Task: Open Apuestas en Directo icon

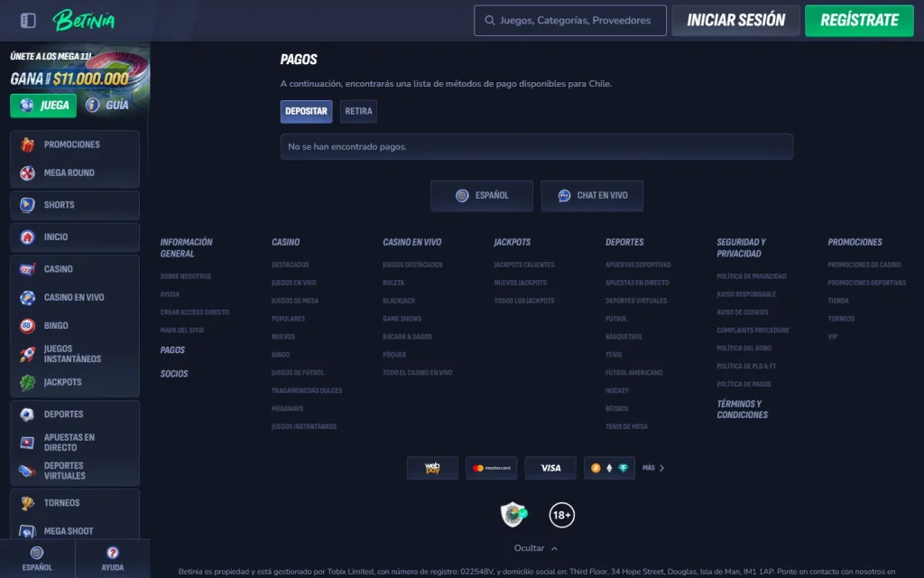Action: pos(27,443)
